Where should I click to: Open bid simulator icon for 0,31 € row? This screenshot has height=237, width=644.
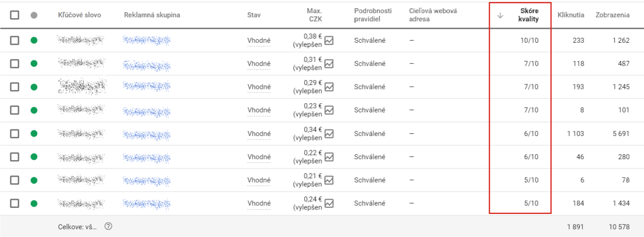[329, 64]
